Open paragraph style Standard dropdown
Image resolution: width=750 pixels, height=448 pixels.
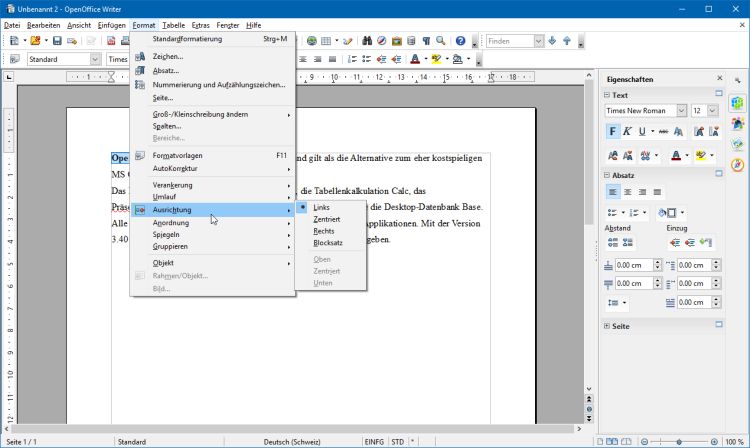click(95, 59)
